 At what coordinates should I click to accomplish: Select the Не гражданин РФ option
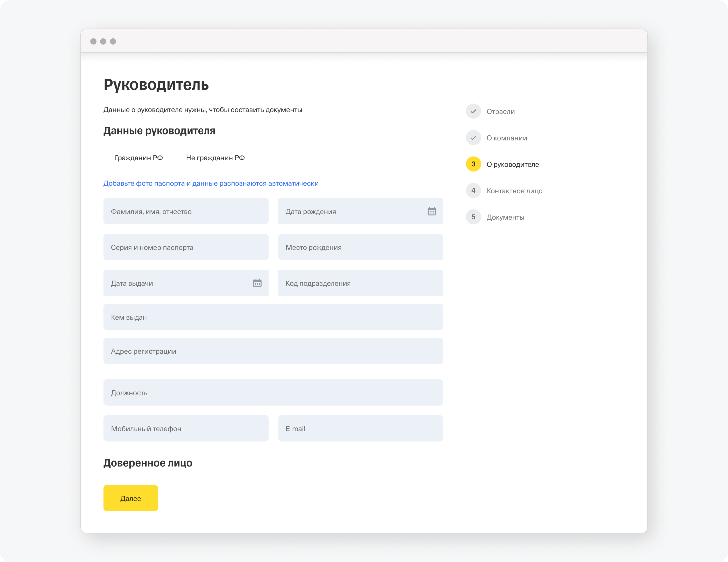(215, 158)
